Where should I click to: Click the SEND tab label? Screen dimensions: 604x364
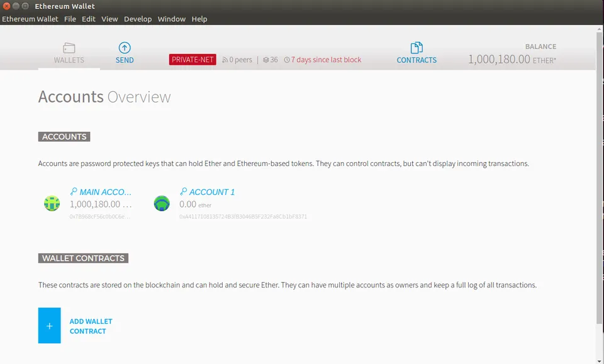coord(125,60)
